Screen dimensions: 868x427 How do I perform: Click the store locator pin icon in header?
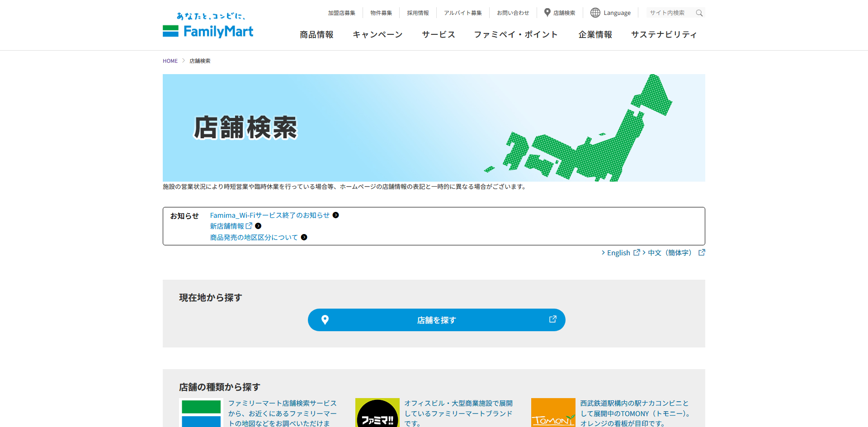[x=547, y=13]
